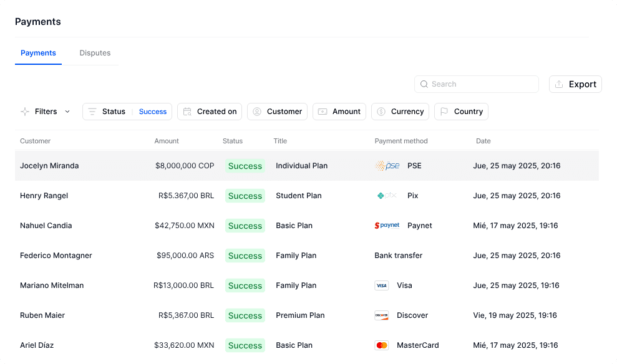
Task: Click the dollar icon on the Currency filter
Action: tap(381, 112)
